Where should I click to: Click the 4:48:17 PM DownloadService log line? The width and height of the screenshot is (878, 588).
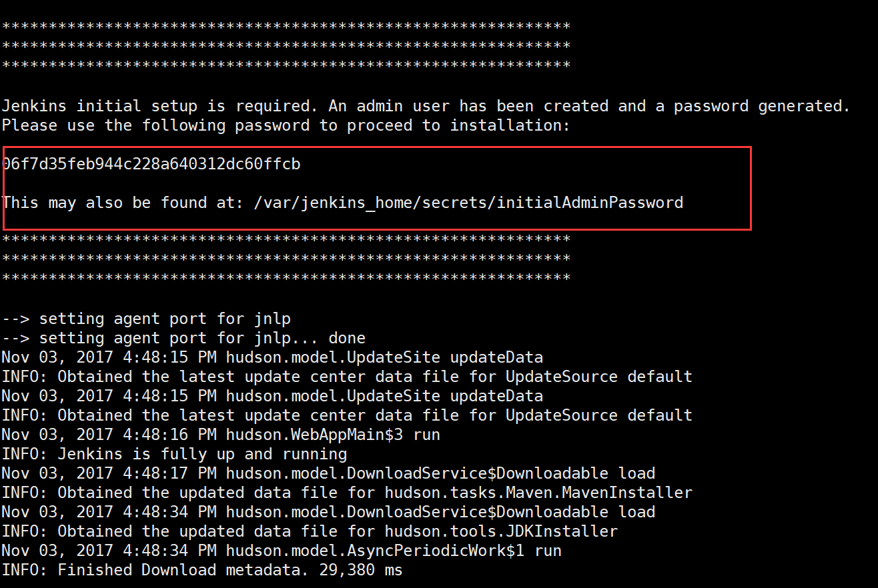click(328, 473)
